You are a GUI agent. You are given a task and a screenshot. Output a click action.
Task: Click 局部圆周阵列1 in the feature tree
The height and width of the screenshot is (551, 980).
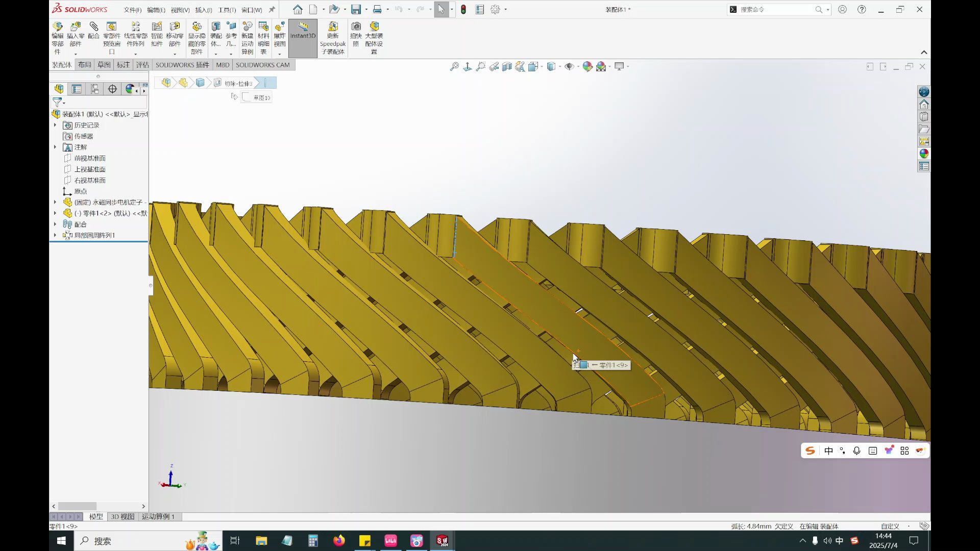point(95,235)
